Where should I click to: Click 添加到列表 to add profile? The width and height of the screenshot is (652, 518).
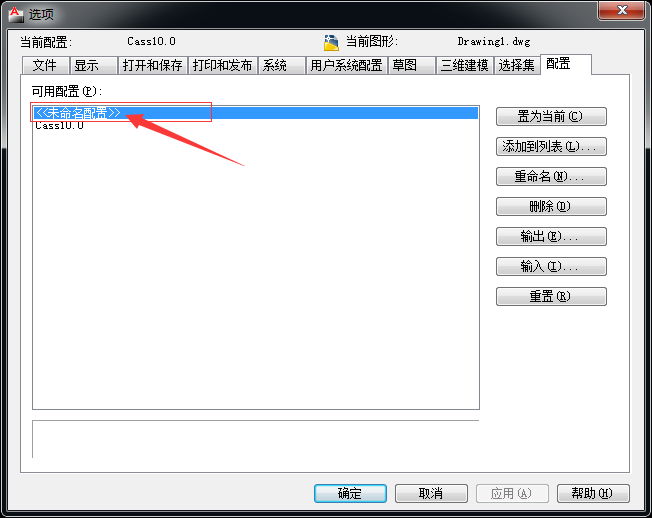click(551, 146)
